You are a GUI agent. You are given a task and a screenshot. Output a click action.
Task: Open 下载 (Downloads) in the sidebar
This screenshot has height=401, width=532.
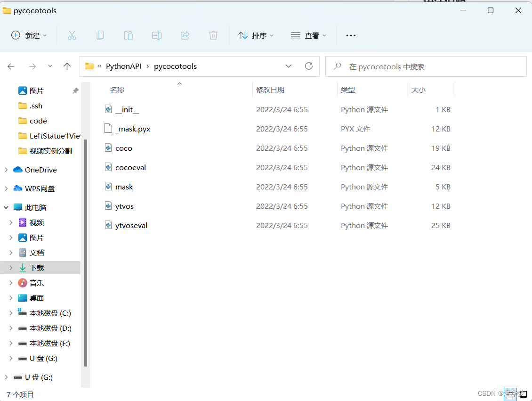point(36,267)
